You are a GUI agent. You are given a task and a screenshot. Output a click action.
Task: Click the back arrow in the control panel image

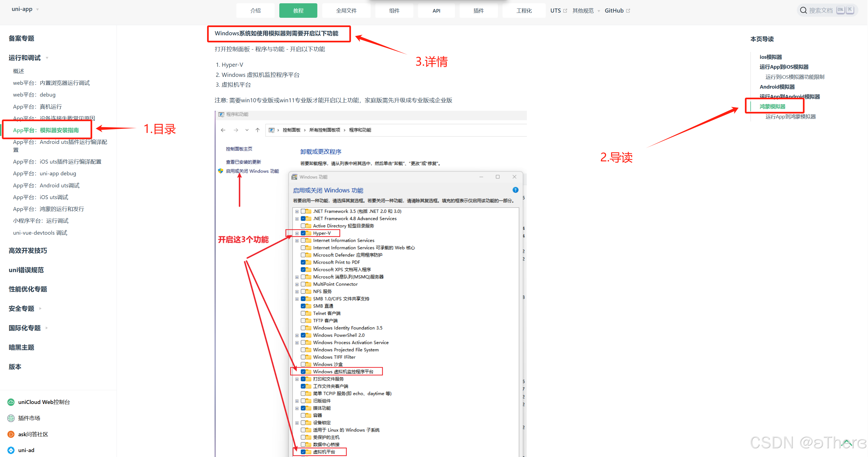223,130
